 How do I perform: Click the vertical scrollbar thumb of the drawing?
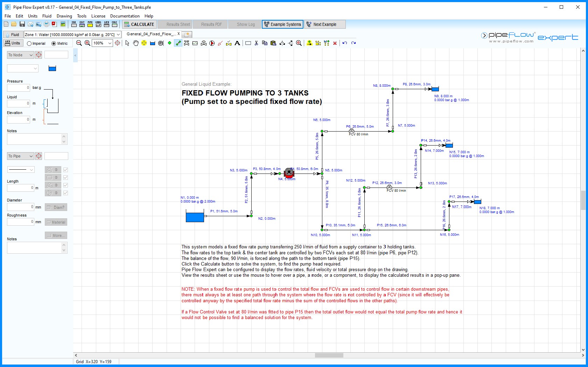pyautogui.click(x=583, y=200)
